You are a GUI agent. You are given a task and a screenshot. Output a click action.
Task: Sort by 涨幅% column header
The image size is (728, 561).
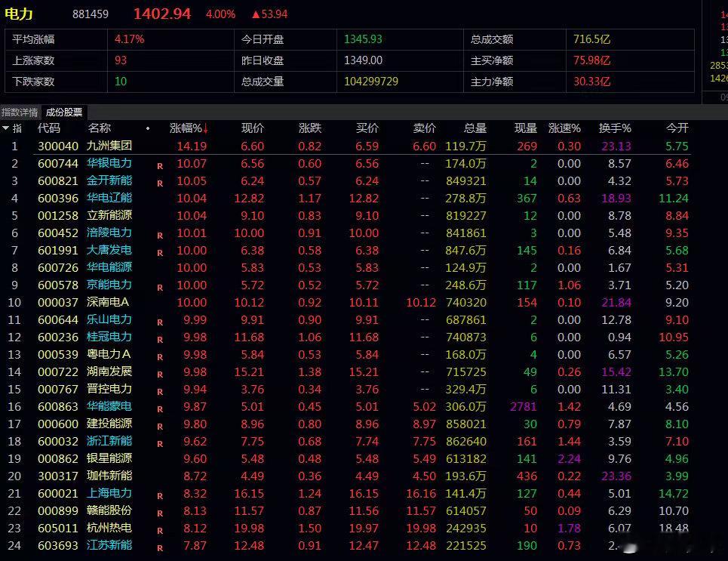pos(186,128)
